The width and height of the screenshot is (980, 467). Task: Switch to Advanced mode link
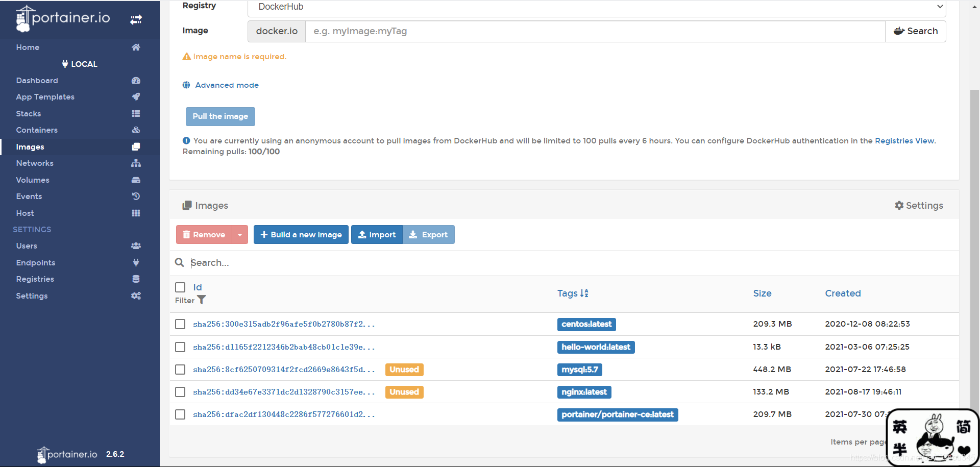click(x=227, y=85)
